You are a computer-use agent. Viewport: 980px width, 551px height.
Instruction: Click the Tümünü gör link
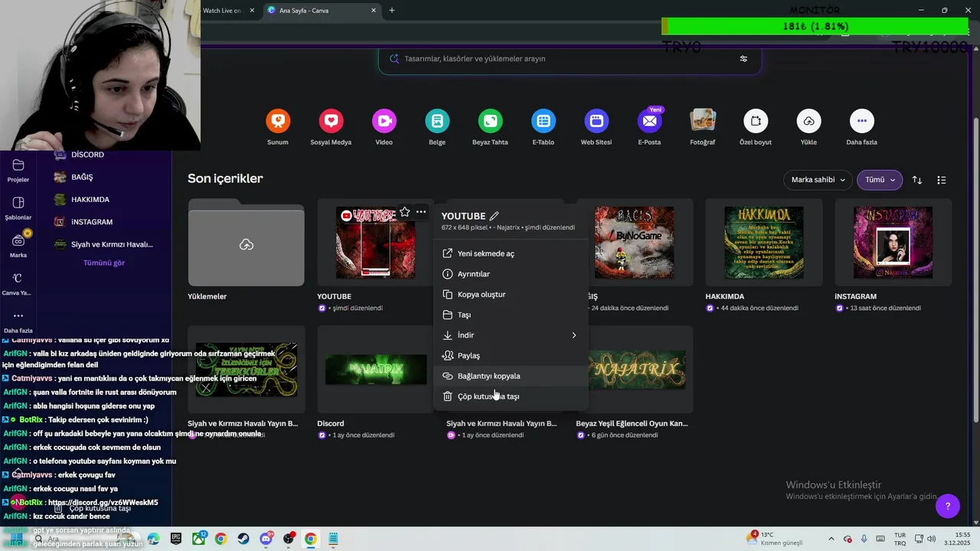(104, 262)
